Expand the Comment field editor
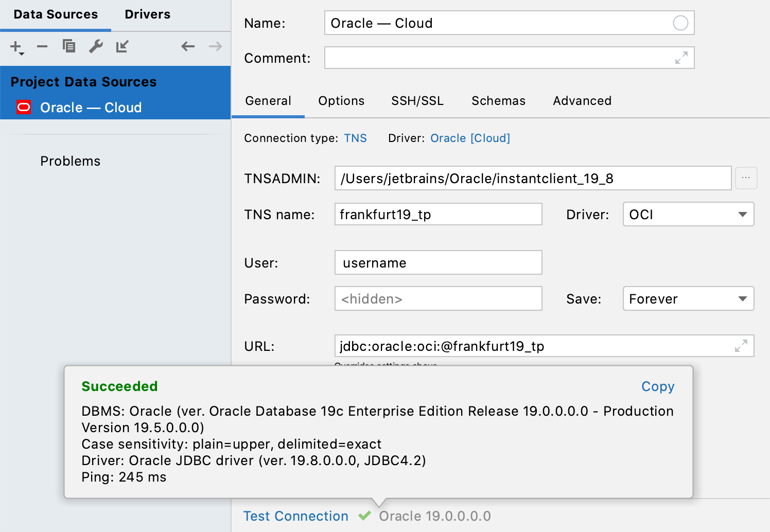The height and width of the screenshot is (532, 770). 681,58
